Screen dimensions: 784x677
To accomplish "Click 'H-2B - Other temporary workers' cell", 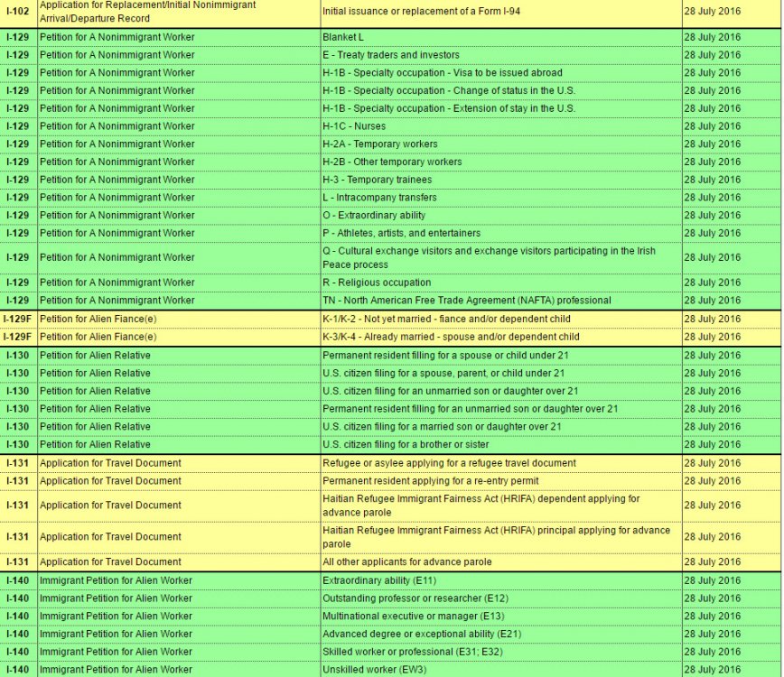I will [501, 162].
